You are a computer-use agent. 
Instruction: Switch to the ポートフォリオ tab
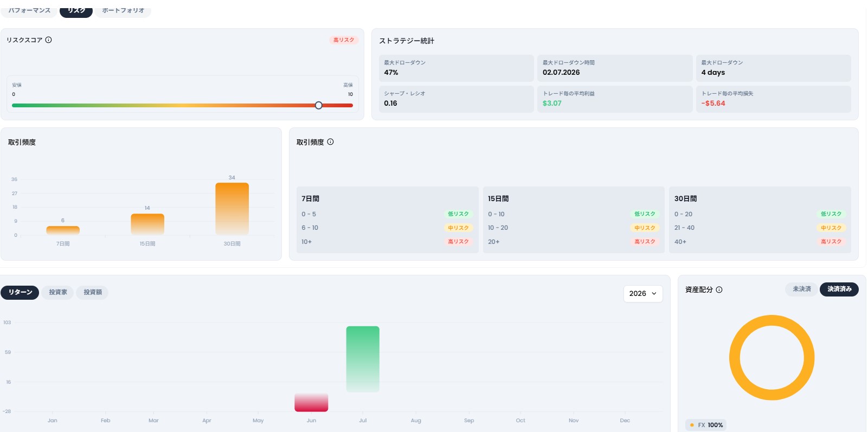click(x=123, y=10)
